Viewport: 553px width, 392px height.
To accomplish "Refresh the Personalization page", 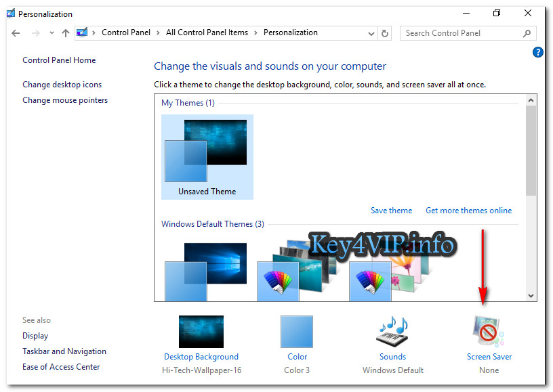I will coord(385,33).
